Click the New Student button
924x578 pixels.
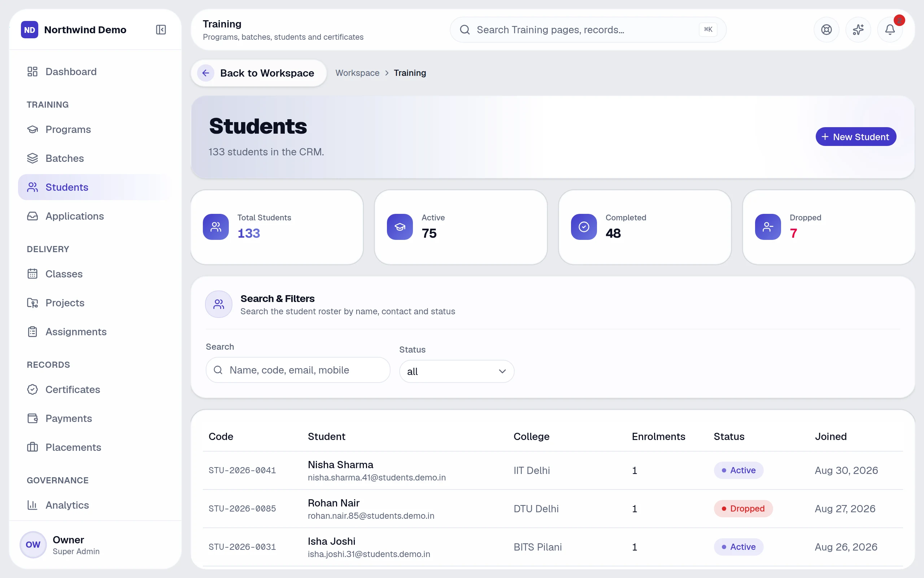(856, 137)
